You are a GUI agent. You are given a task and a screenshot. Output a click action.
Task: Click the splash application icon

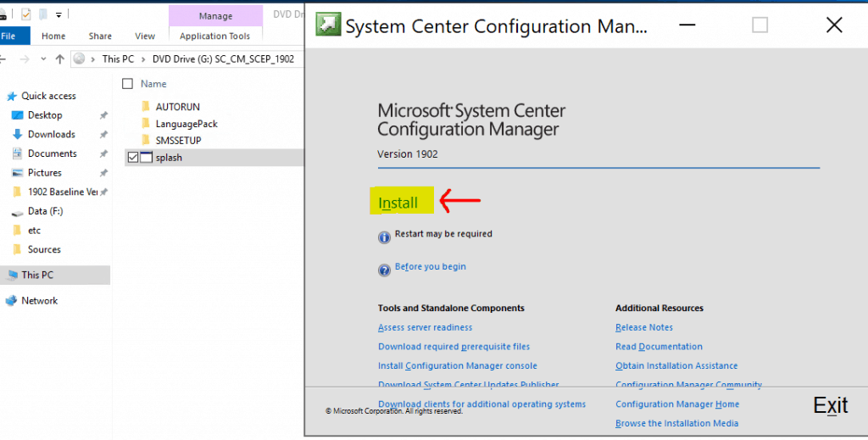[146, 158]
